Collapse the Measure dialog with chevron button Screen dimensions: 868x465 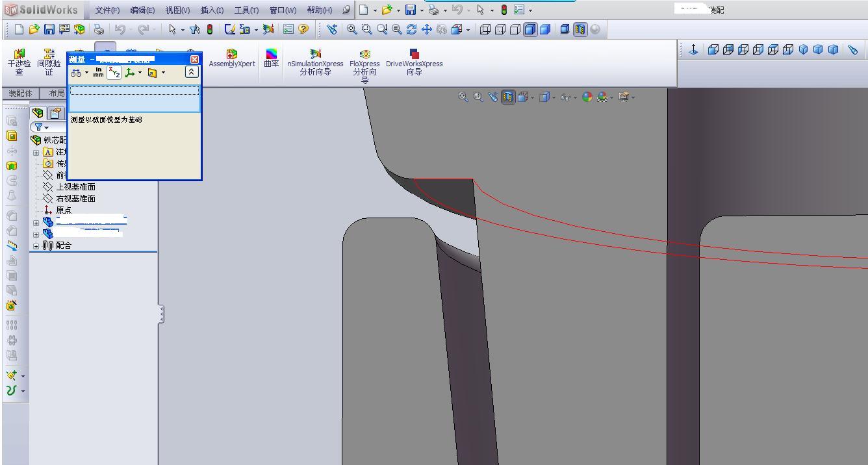(x=192, y=72)
